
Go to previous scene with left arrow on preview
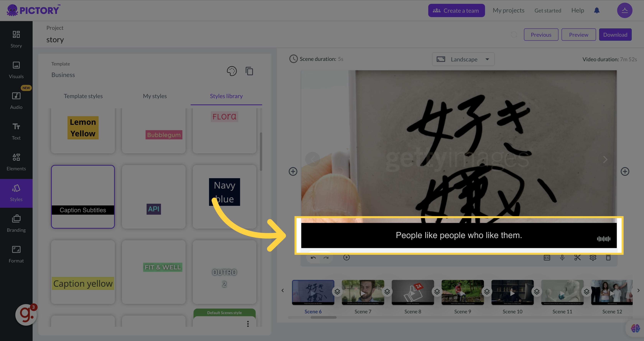(313, 159)
